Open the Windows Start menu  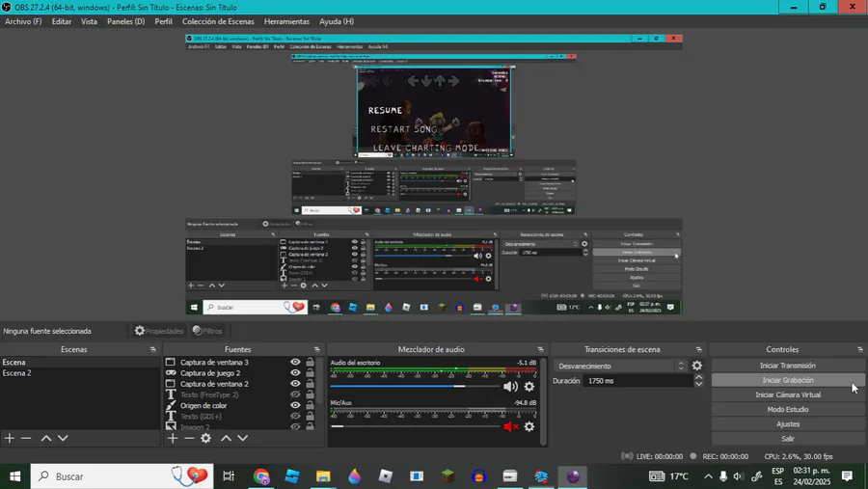14,476
